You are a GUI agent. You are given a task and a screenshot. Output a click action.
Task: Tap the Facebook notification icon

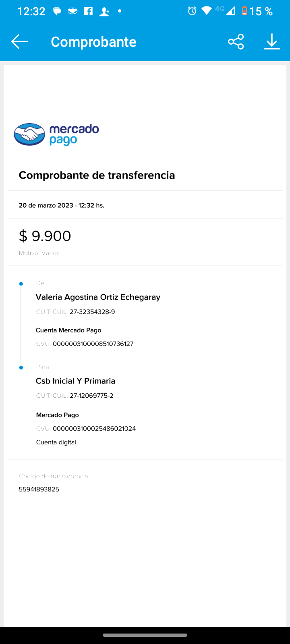(x=88, y=11)
